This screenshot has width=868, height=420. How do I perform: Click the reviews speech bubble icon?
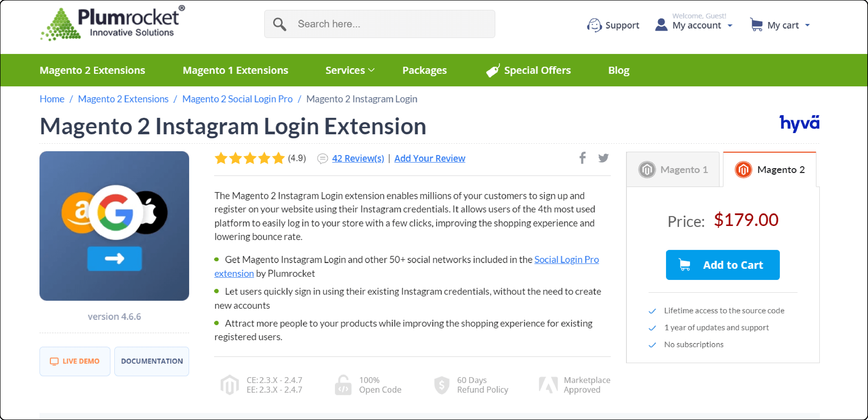[322, 158]
